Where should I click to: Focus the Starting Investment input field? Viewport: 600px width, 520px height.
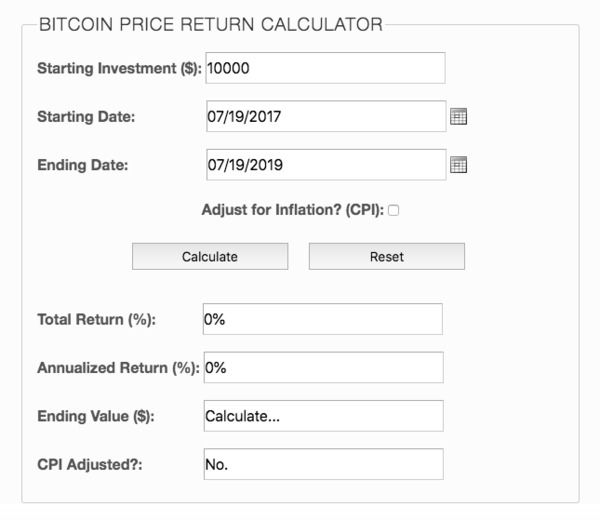[325, 68]
